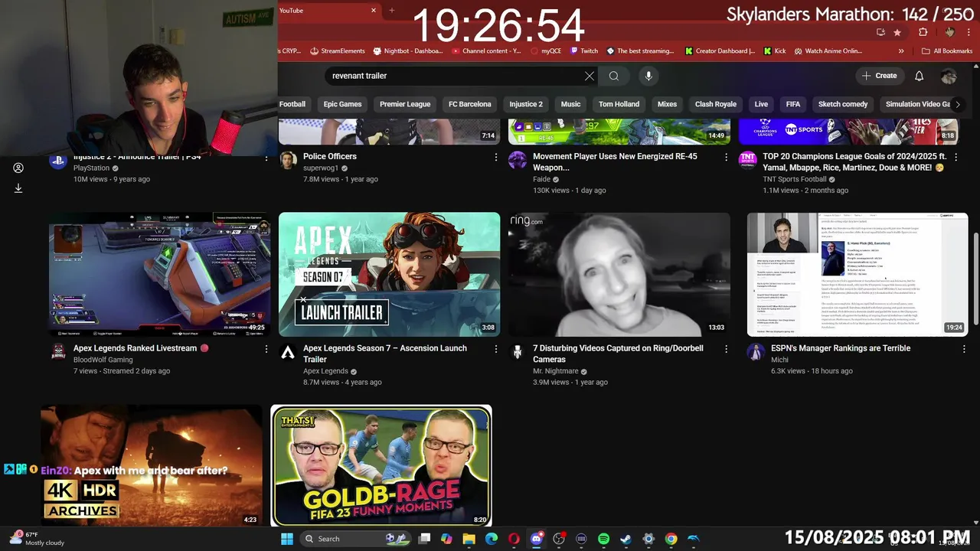Select the Clash Royale filter chip
The image size is (980, 551).
click(715, 104)
